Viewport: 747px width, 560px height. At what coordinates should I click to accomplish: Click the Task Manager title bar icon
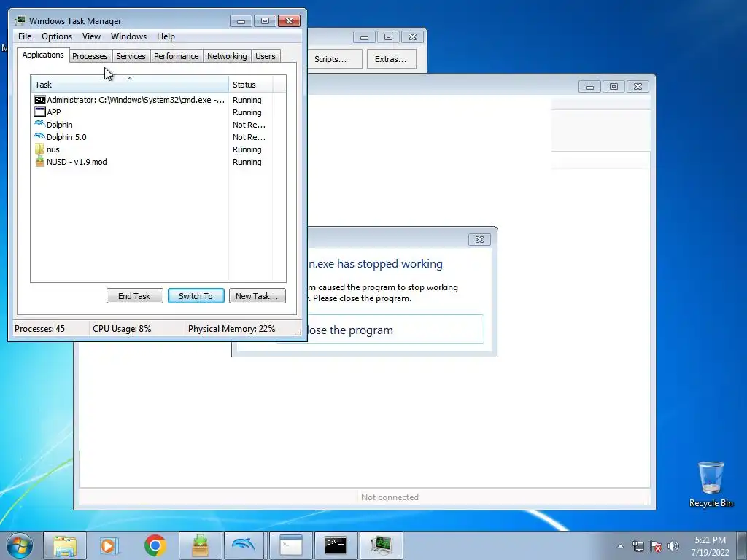[x=20, y=20]
